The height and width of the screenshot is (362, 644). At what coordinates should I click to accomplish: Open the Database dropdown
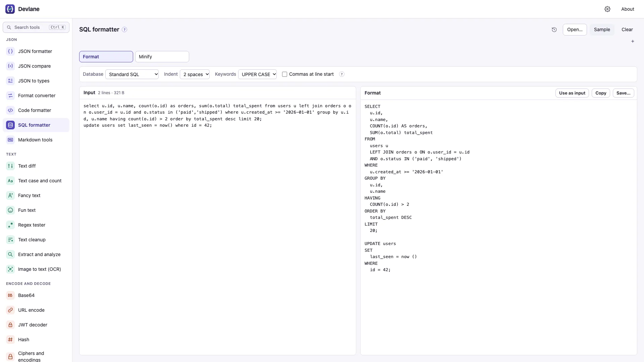[132, 74]
